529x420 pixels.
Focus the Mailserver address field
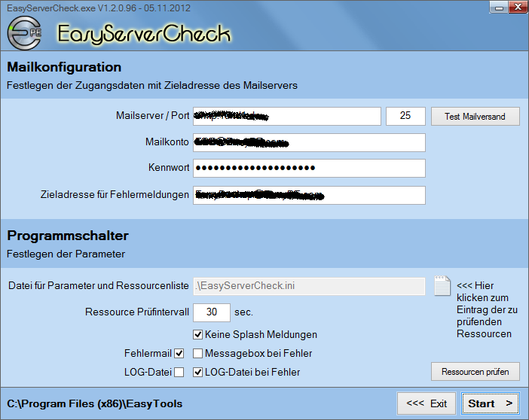[x=286, y=116]
